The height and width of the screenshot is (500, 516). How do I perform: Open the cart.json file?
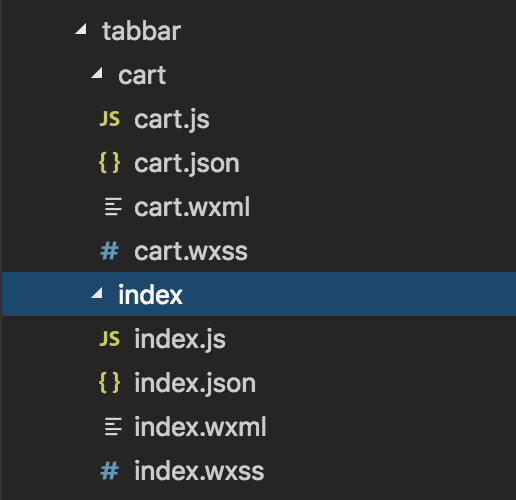tap(187, 163)
